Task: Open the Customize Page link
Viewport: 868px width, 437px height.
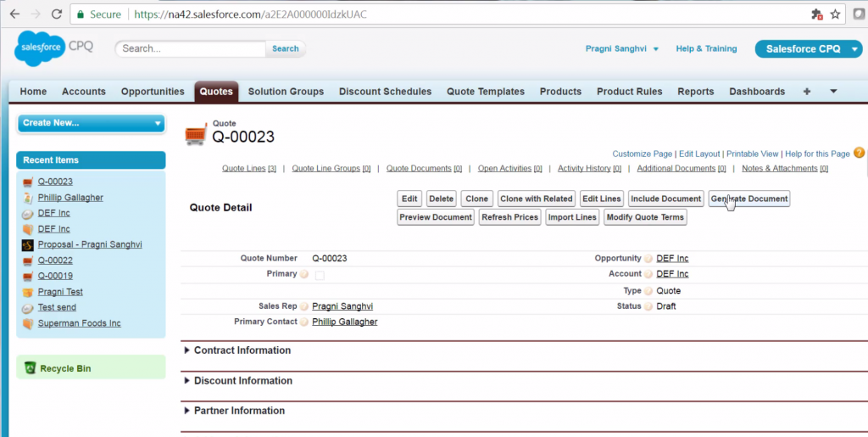Action: 643,154
